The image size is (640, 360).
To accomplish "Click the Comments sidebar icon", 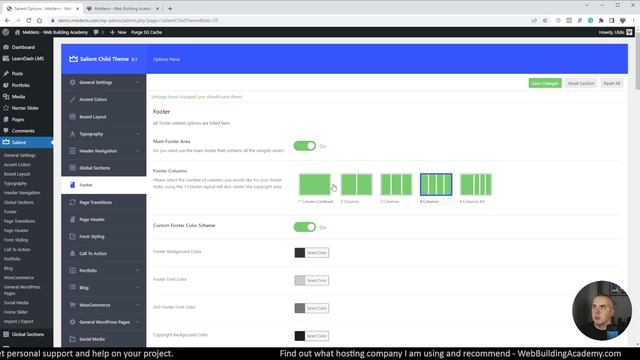I will click(6, 131).
